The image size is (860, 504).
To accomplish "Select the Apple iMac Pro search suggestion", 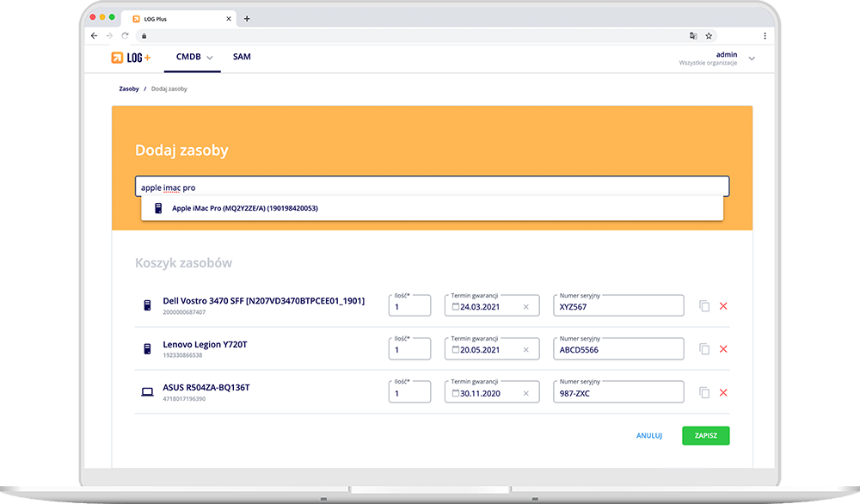I will 433,208.
